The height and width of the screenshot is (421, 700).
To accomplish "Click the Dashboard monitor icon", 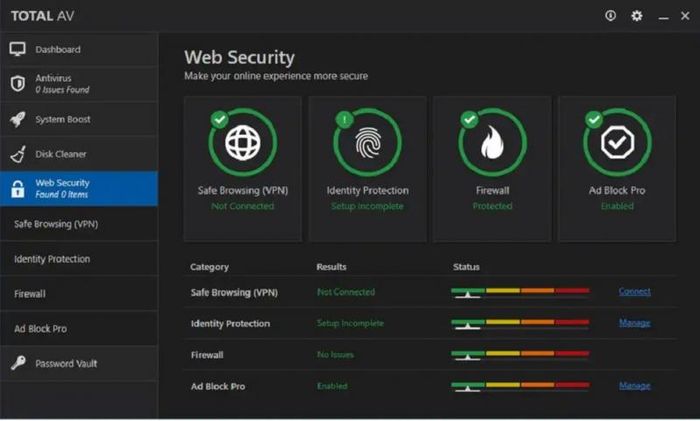I will click(x=17, y=49).
